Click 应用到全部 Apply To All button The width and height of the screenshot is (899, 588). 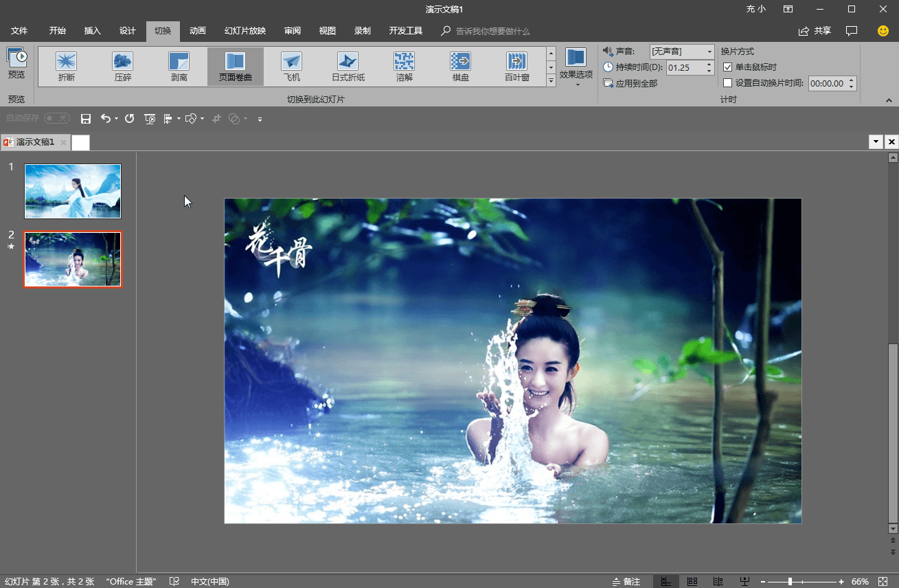tap(630, 83)
